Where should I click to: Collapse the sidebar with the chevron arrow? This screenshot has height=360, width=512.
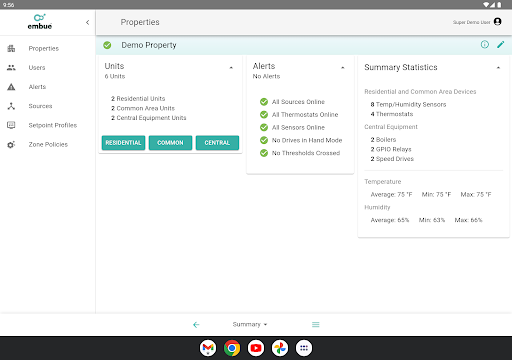coord(87,22)
